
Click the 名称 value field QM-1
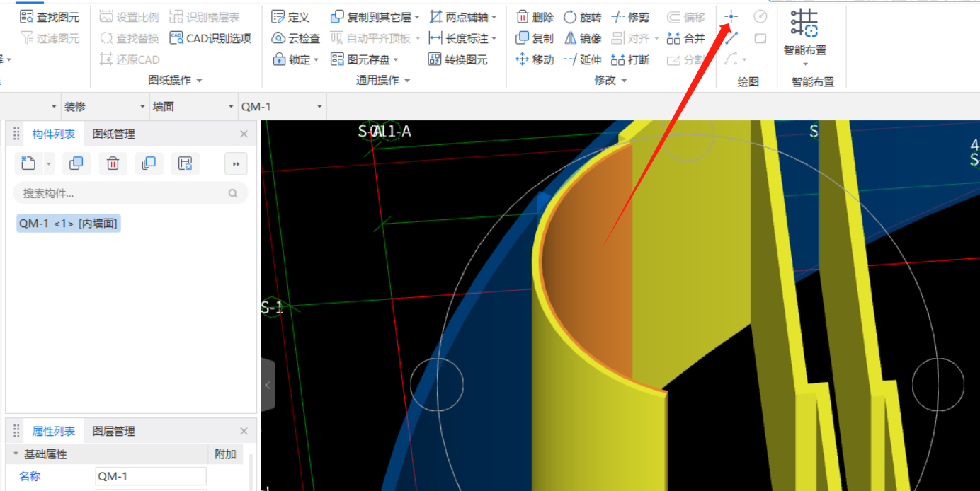(151, 476)
